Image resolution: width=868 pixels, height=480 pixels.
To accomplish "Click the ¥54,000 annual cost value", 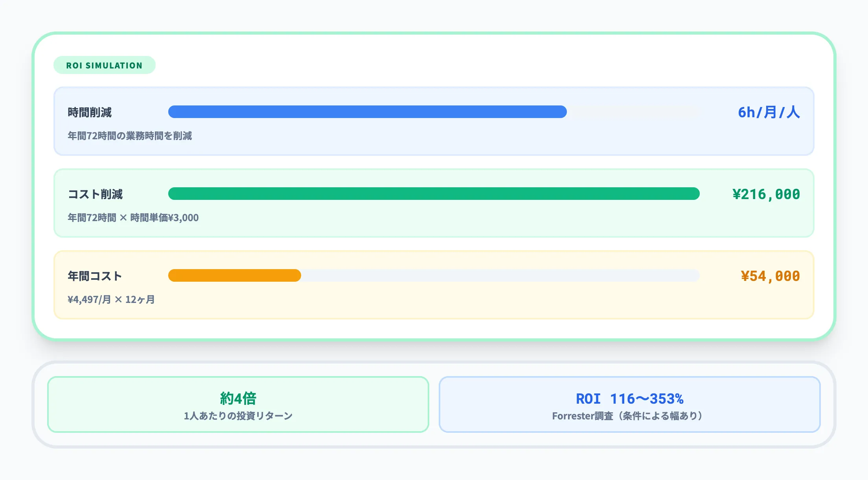I will [770, 276].
